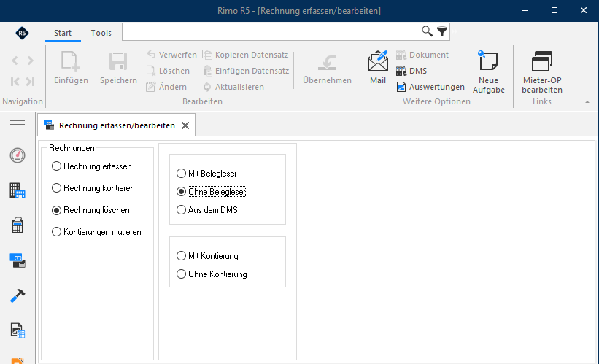The height and width of the screenshot is (364, 599).
Task: Go to previous record navigation arrow
Action: point(15,61)
